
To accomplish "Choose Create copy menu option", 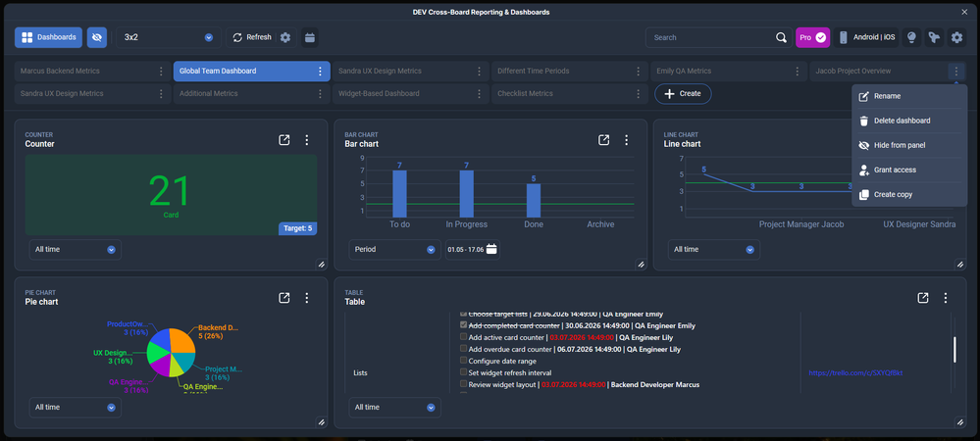I will point(909,194).
